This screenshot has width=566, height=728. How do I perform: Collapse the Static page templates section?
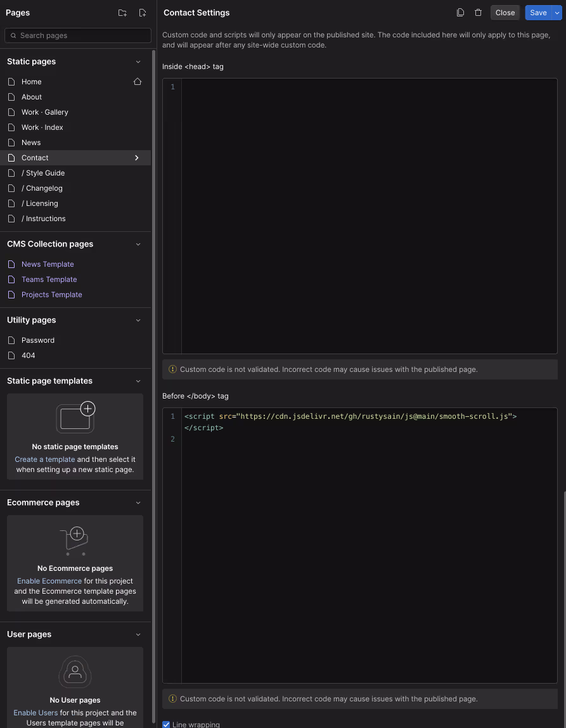coord(138,381)
